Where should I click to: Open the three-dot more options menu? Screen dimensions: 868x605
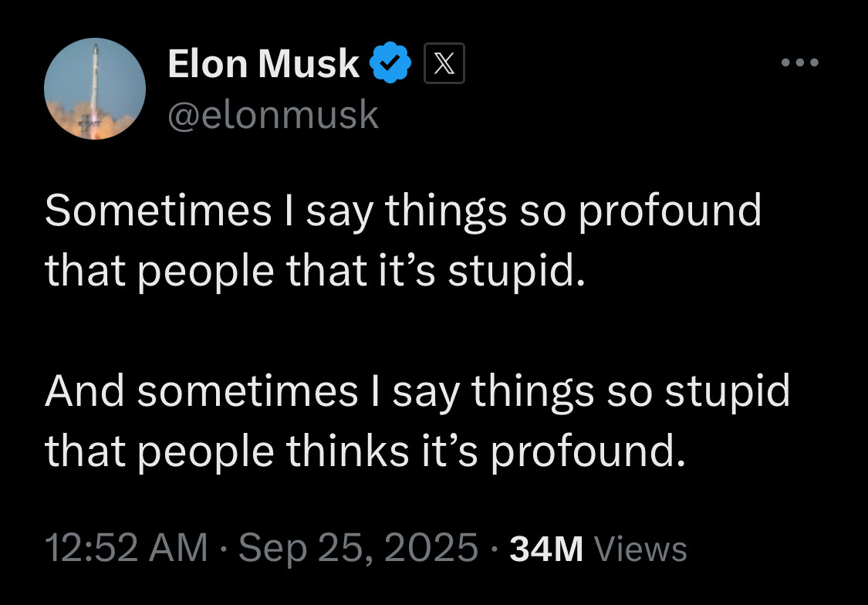click(x=798, y=63)
